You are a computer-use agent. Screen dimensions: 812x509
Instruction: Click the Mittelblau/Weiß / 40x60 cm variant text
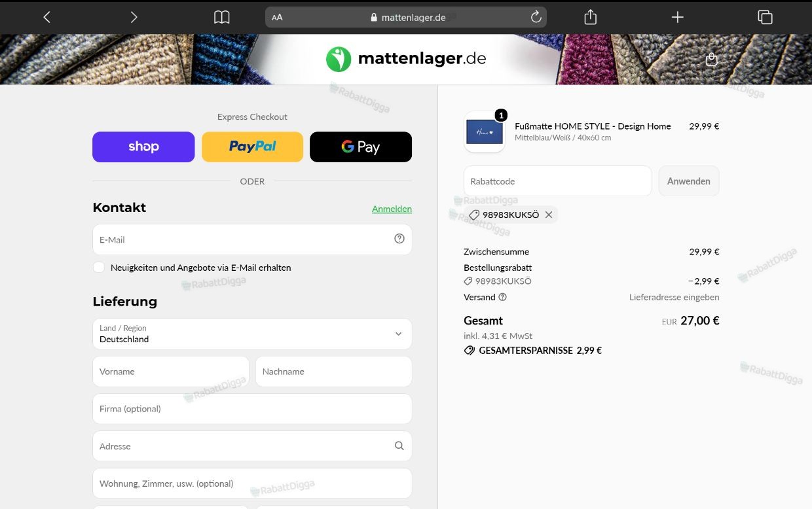pyautogui.click(x=563, y=138)
